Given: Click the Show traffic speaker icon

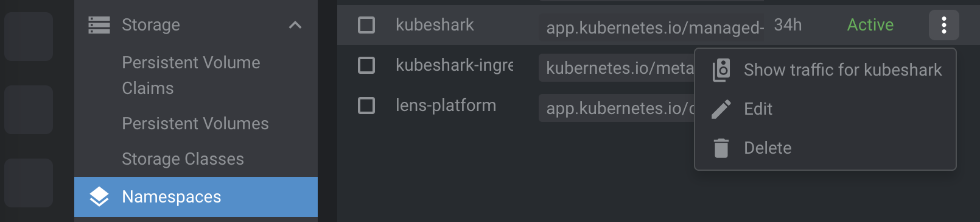Looking at the screenshot, I should coord(721,70).
